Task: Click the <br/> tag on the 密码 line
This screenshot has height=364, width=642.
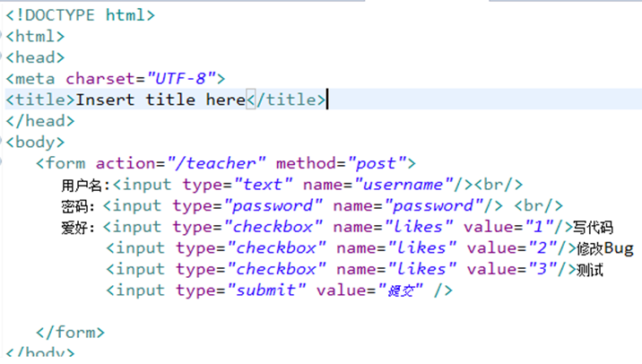Action: click(538, 206)
